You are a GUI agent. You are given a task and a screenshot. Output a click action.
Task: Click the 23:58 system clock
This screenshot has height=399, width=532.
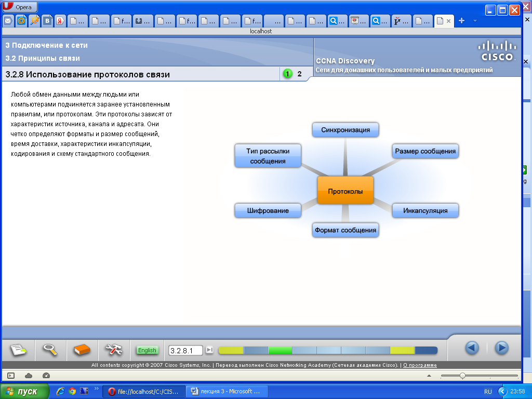(x=517, y=391)
